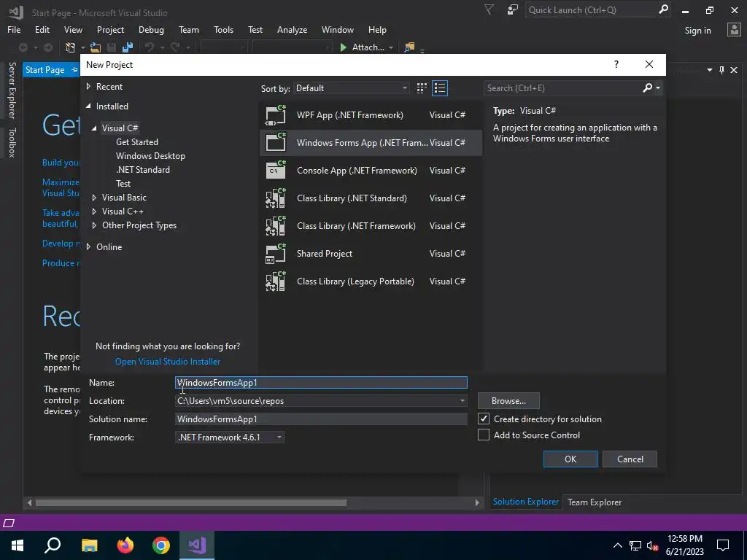This screenshot has height=560, width=747.
Task: Expand the Online tree node
Action: coord(88,246)
